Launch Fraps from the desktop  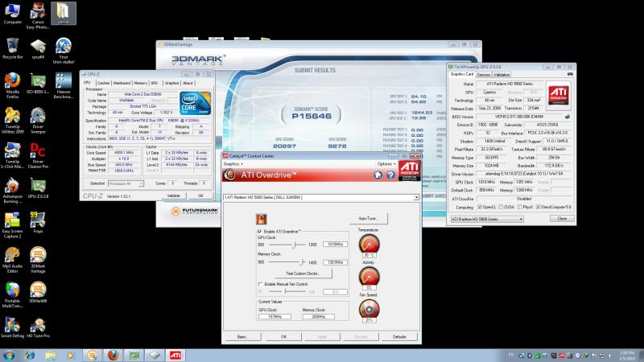[x=38, y=223]
